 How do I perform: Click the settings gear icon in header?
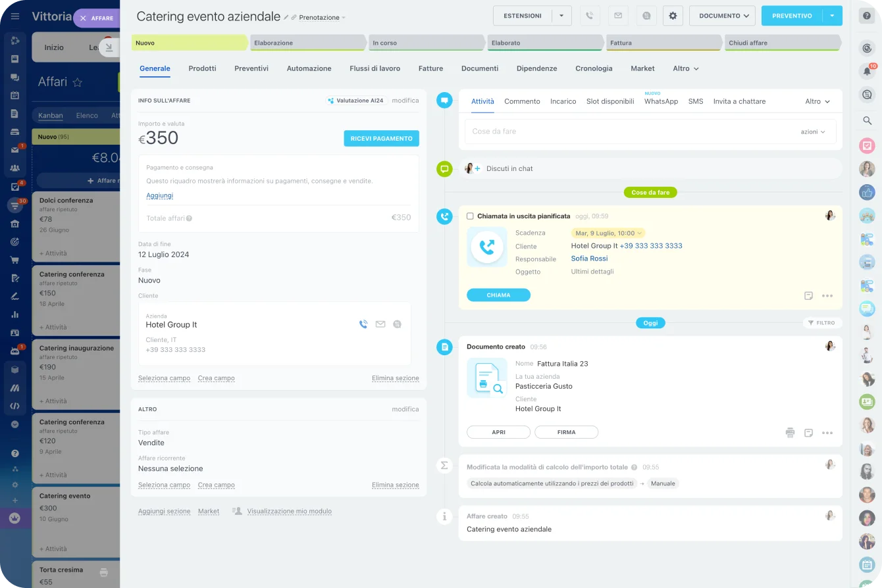point(673,16)
